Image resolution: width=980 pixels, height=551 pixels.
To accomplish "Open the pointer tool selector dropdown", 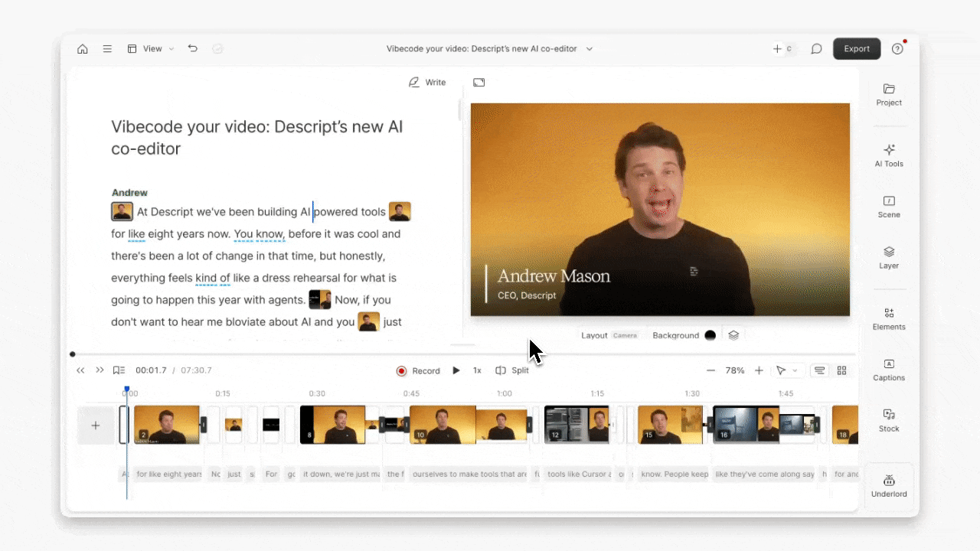I will tap(786, 370).
